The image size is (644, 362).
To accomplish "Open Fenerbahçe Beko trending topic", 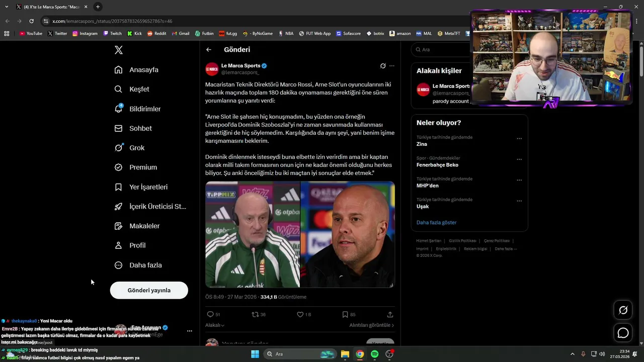I will coord(437,165).
